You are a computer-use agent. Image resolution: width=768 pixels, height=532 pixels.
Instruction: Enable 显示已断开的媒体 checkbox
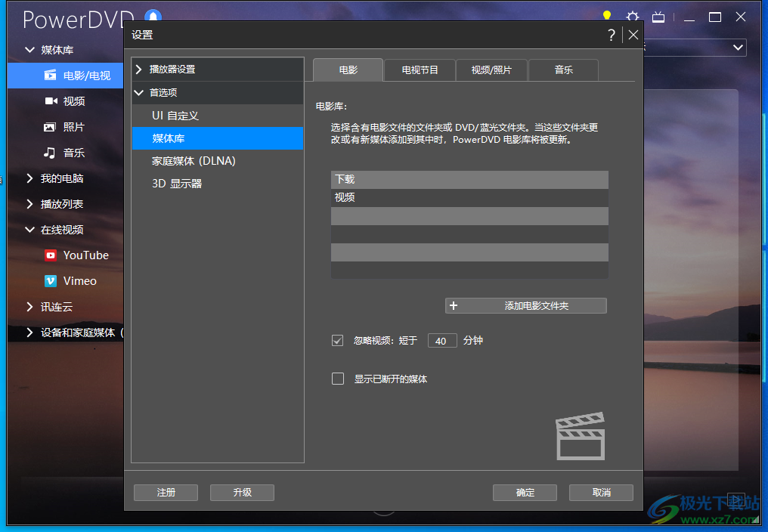338,379
